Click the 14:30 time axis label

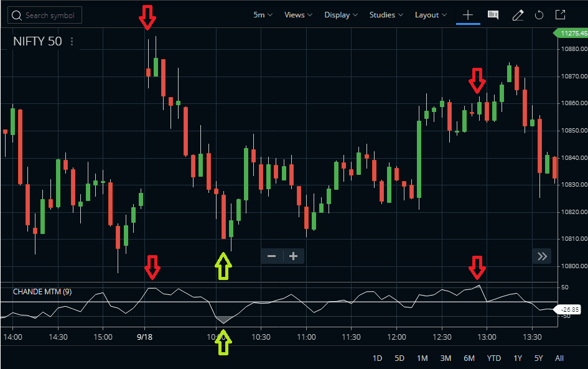click(58, 337)
